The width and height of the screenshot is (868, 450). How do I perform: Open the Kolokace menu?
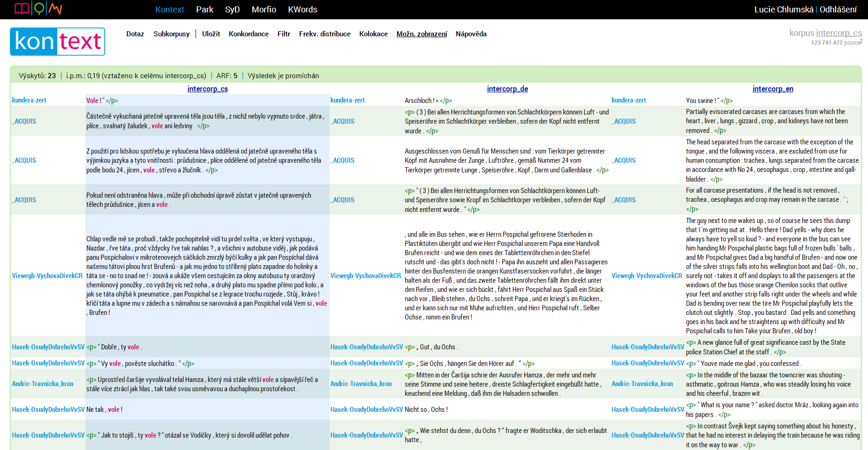[374, 34]
